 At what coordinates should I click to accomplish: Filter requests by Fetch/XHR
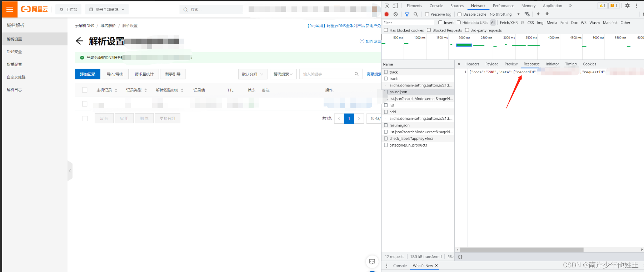pos(509,23)
